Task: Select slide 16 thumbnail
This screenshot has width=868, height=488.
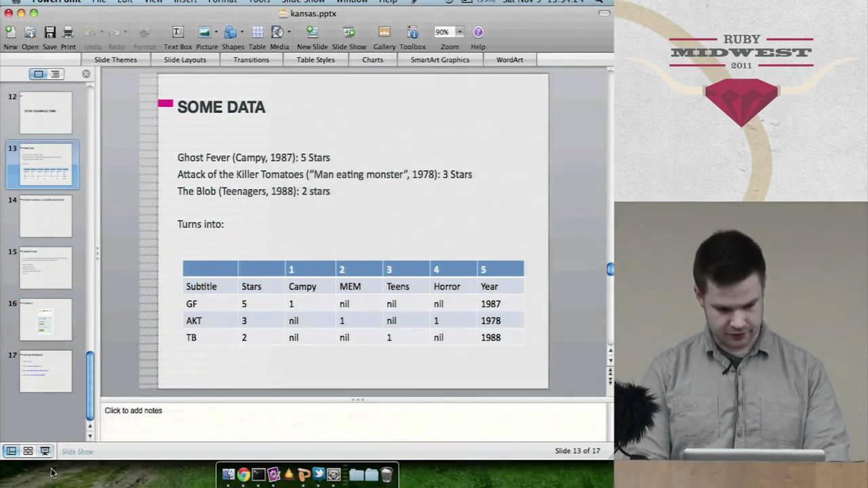Action: [x=45, y=319]
